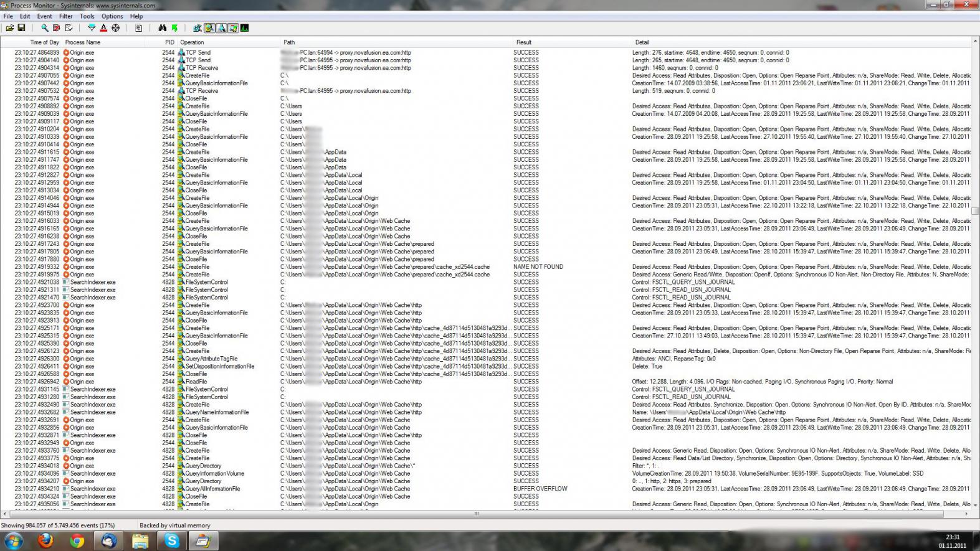This screenshot has width=980, height=551.
Task: Click the horizontal scrollbar right arrow
Action: pos(966,514)
